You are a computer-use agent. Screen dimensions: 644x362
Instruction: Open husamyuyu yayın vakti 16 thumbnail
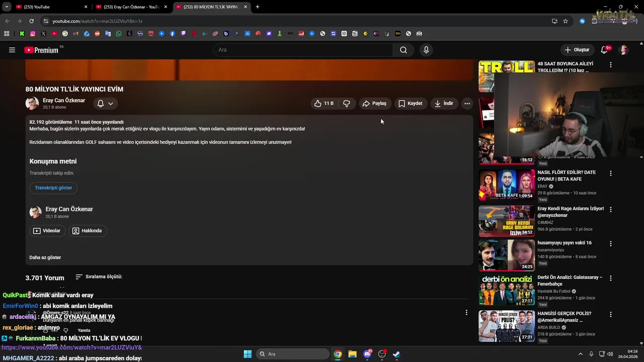coord(507,255)
